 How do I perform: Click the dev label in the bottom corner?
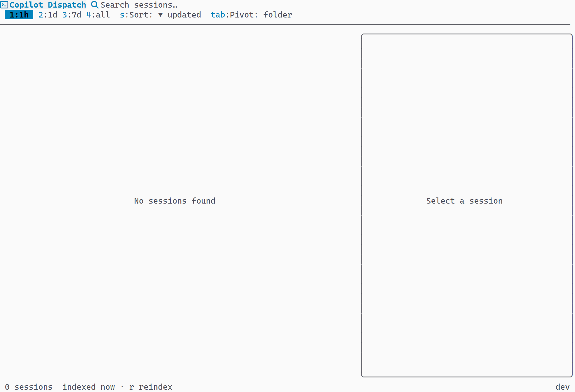[x=562, y=387]
